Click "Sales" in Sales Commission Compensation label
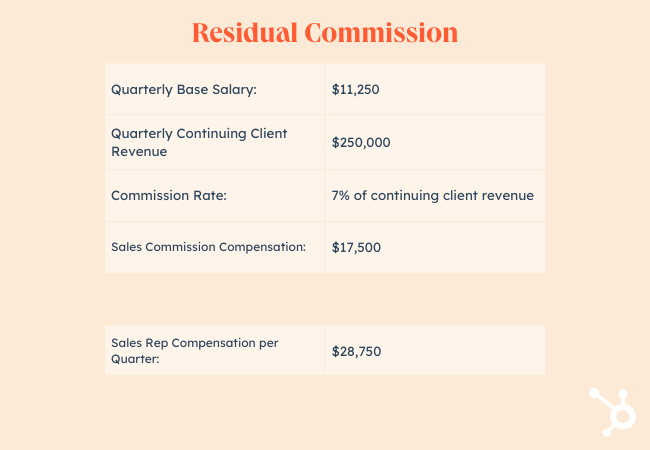Viewport: 650px width, 450px height. [x=127, y=247]
